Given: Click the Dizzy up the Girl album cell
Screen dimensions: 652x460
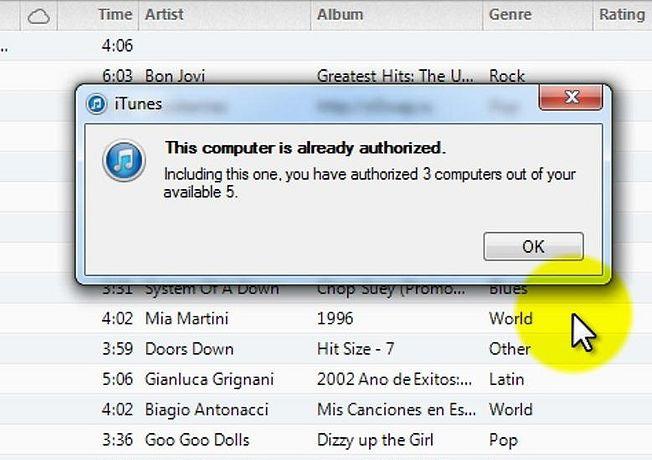Looking at the screenshot, I should point(375,440).
